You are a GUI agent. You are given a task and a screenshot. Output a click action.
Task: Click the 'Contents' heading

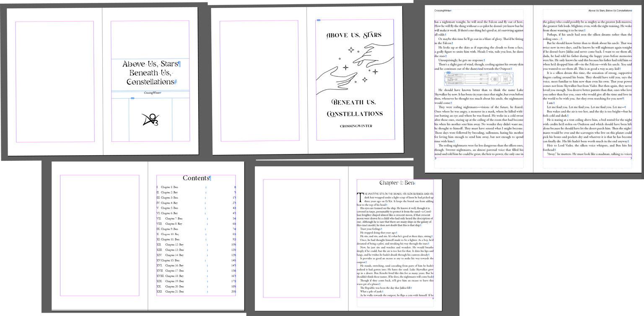196,178
